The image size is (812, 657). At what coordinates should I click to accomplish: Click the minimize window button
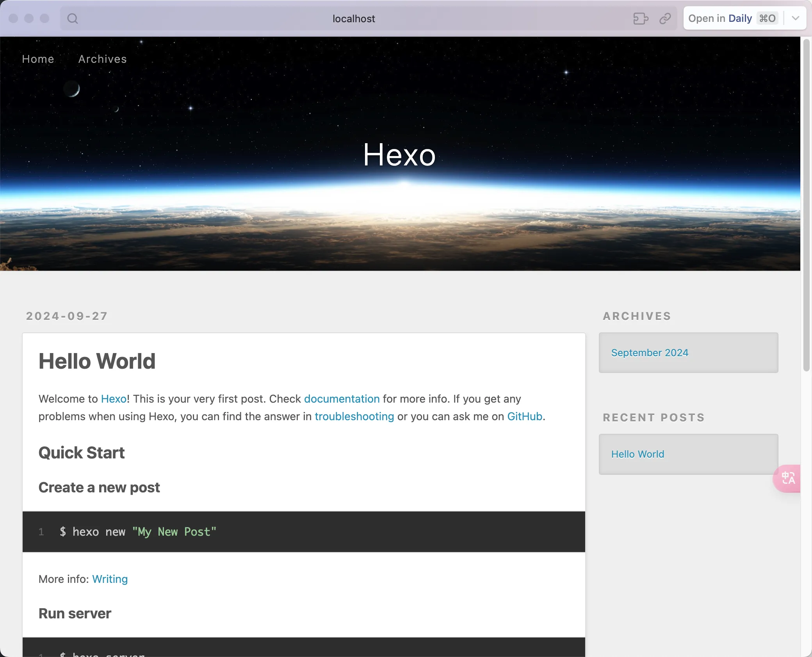(29, 18)
